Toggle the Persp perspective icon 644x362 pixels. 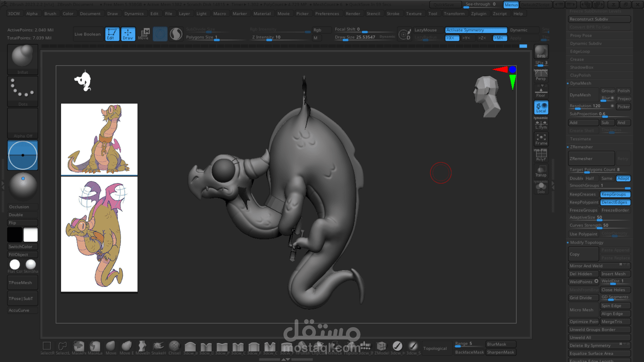541,75
